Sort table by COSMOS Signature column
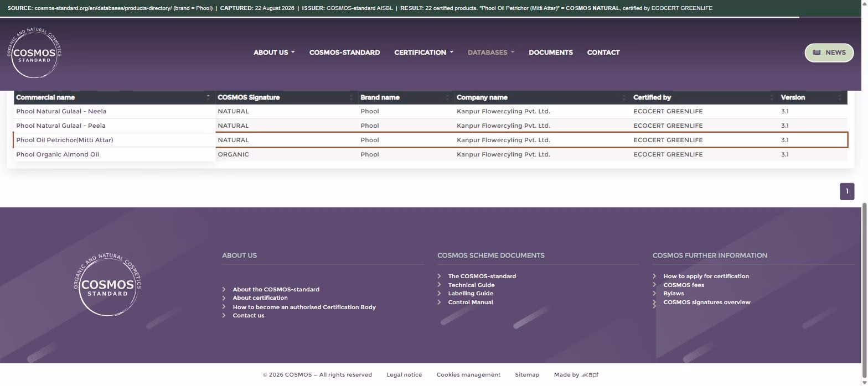Image resolution: width=868 pixels, height=386 pixels. (x=286, y=97)
